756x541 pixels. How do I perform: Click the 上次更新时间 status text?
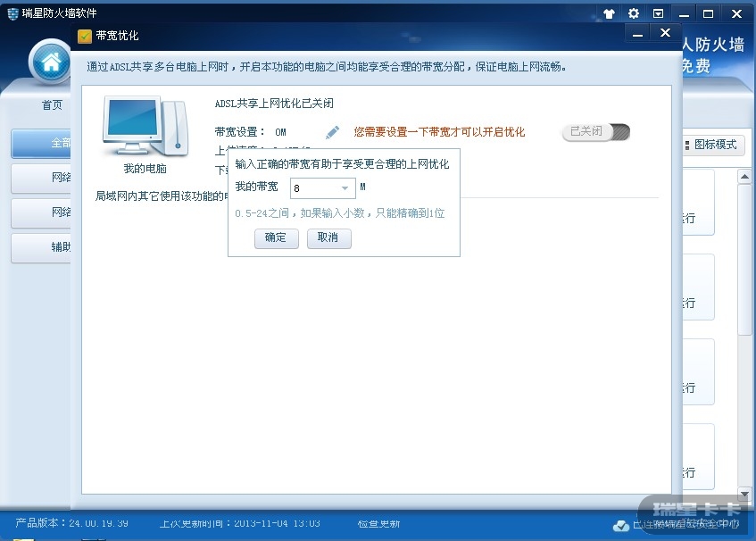click(x=239, y=524)
